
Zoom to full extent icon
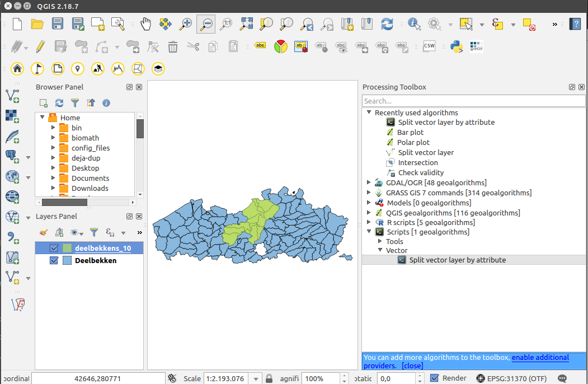(246, 24)
